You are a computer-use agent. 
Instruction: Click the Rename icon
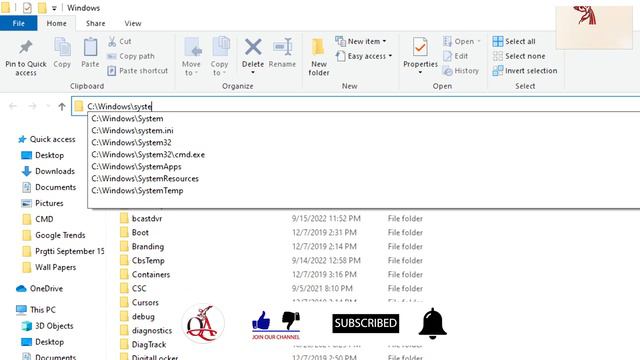point(282,47)
